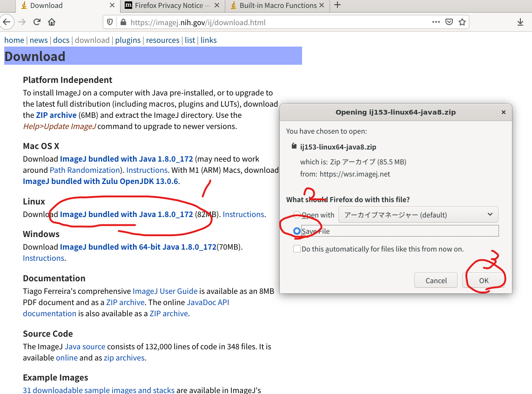This screenshot has width=532, height=394.
Task: Open the ImageJ User Guide link
Action: 165,291
